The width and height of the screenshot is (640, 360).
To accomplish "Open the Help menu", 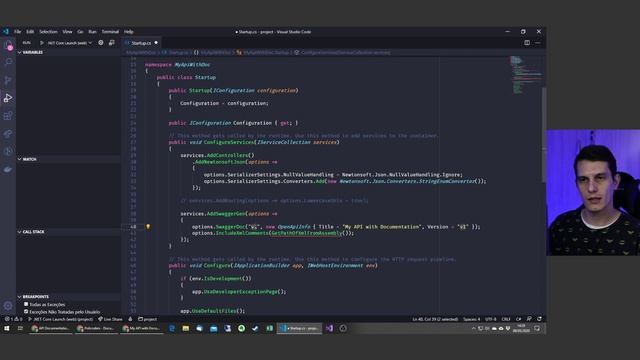I will [129, 31].
